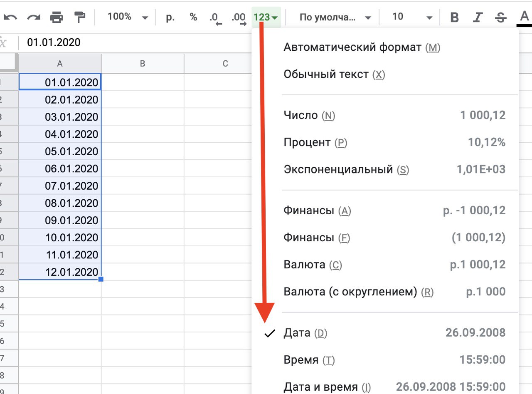Click cell containing 01.01.2020
The width and height of the screenshot is (532, 394).
click(x=60, y=82)
